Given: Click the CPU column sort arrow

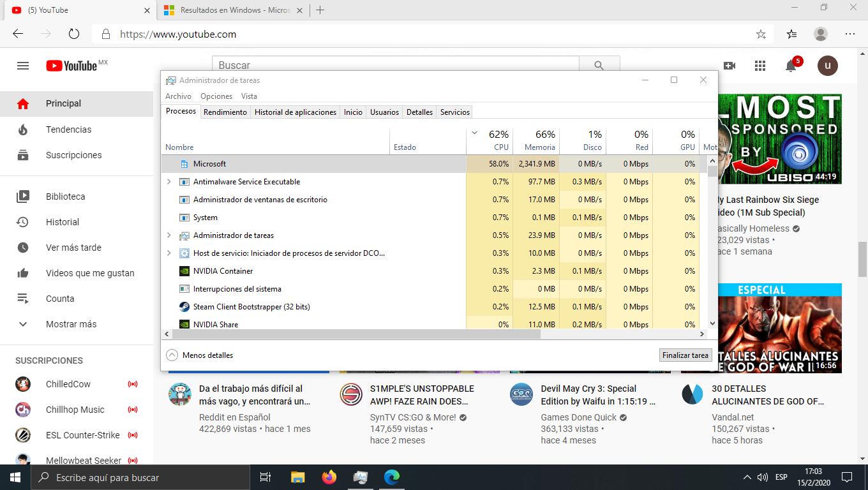Looking at the screenshot, I should point(474,133).
